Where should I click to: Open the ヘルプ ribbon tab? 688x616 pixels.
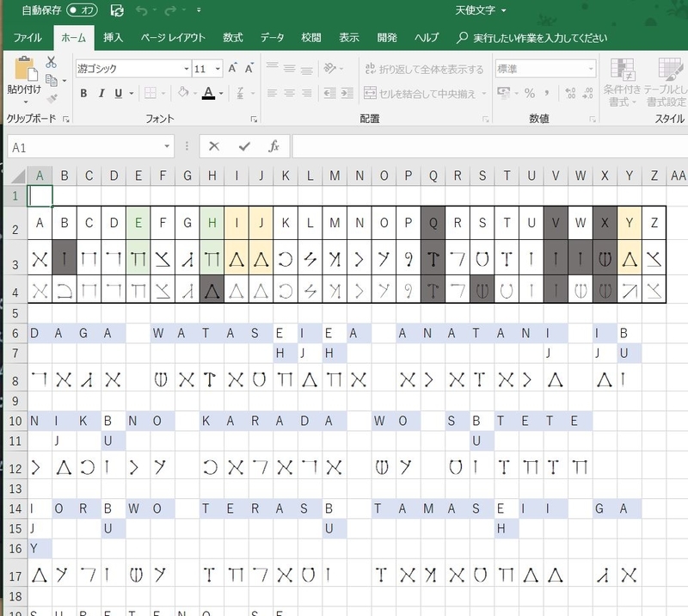(427, 38)
